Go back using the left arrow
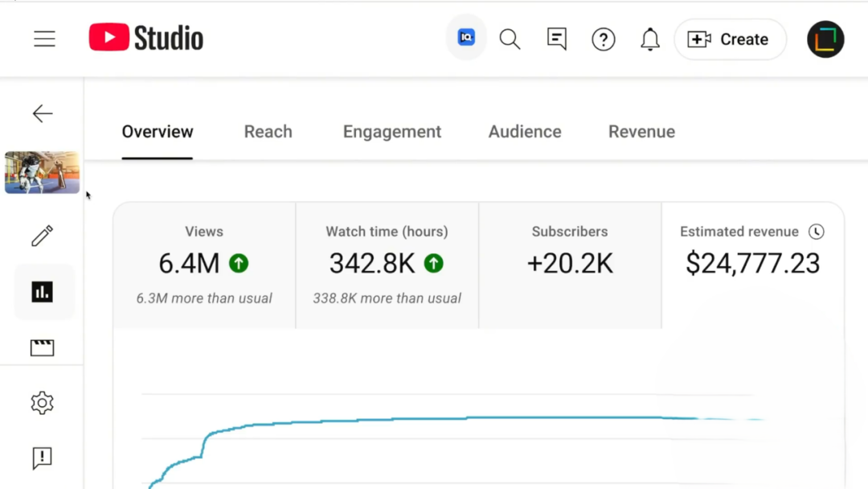Image resolution: width=868 pixels, height=489 pixels. (43, 113)
